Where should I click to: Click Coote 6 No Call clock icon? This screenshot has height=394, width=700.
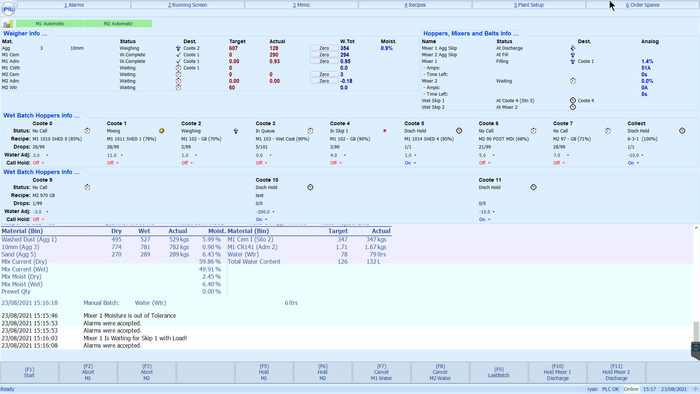533,131
